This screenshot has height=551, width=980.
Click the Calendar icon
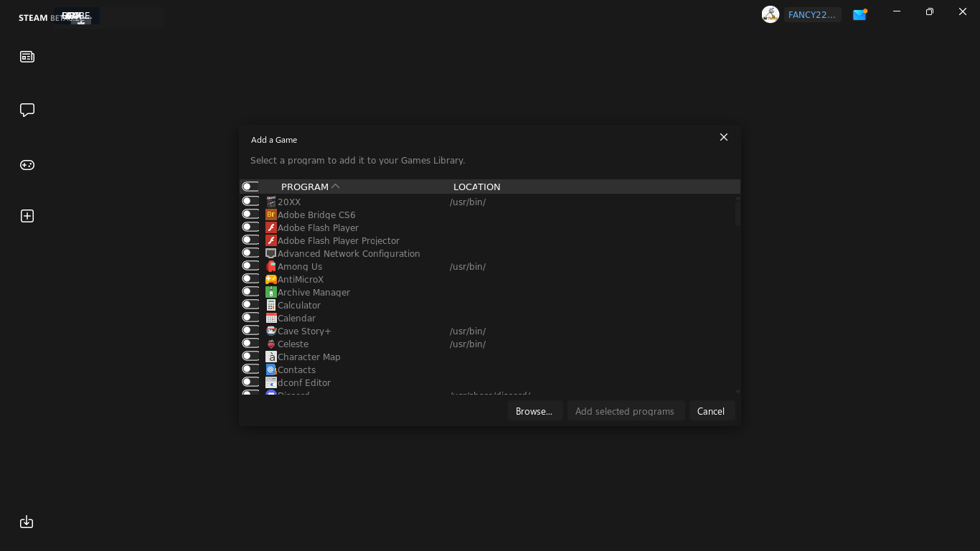[x=271, y=318]
